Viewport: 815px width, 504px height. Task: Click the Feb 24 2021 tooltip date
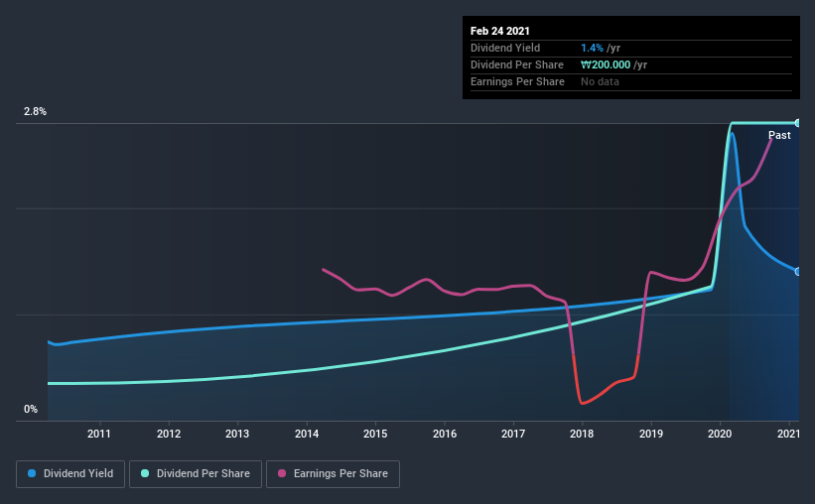coord(500,31)
